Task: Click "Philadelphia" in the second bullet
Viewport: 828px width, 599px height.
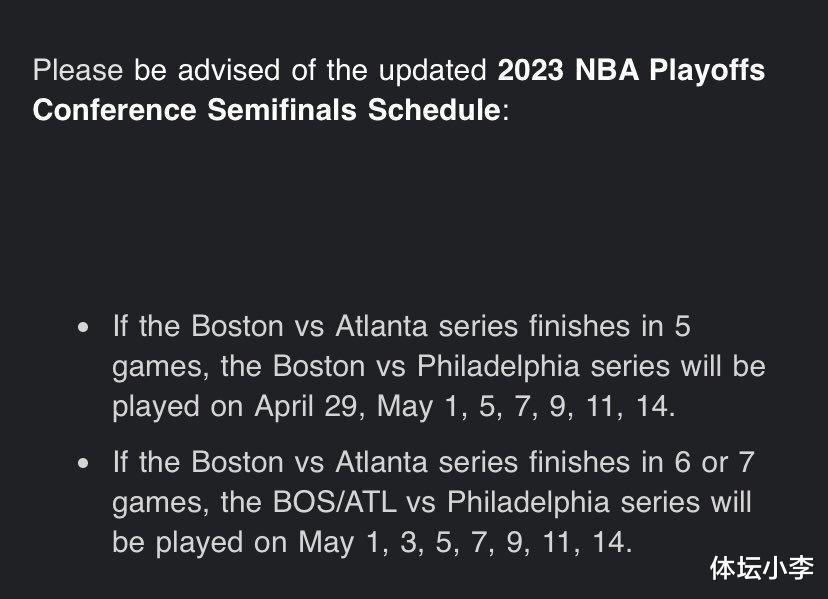Action: click(x=529, y=502)
